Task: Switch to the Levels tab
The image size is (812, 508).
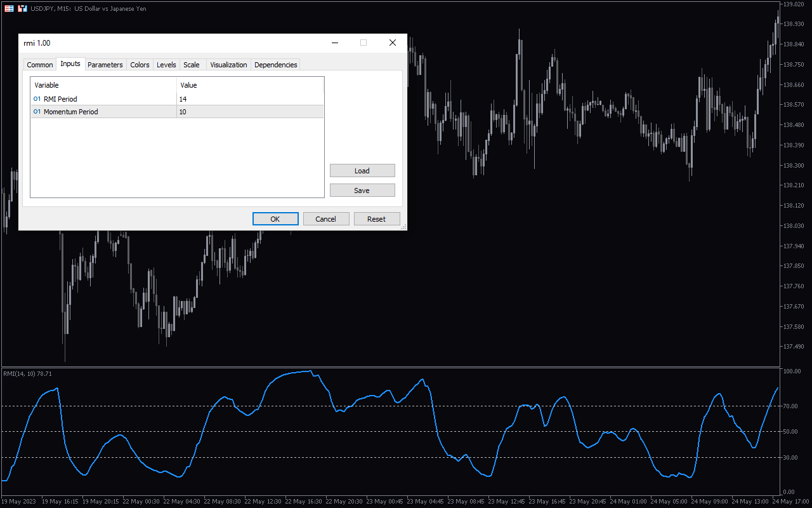Action: tap(166, 65)
